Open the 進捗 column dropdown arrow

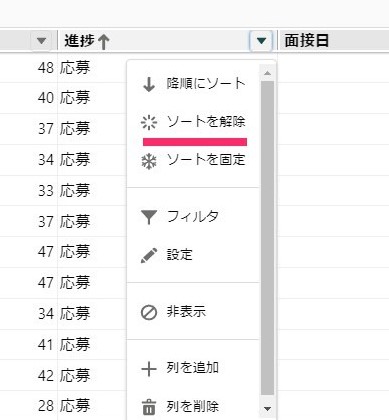[x=261, y=41]
